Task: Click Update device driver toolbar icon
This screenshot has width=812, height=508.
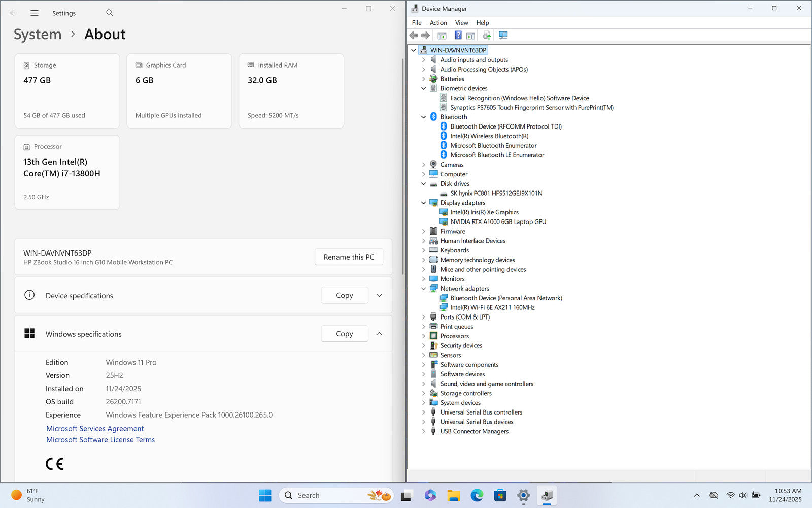Action: (x=487, y=35)
